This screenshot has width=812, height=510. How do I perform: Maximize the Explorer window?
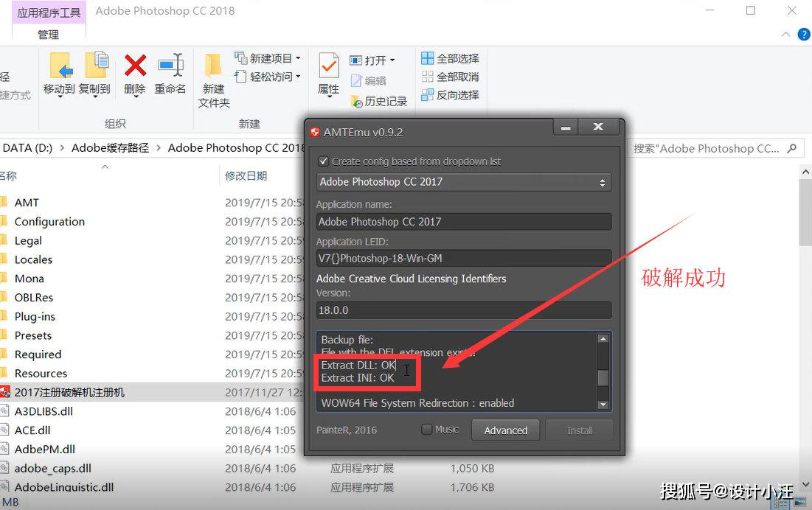(750, 10)
